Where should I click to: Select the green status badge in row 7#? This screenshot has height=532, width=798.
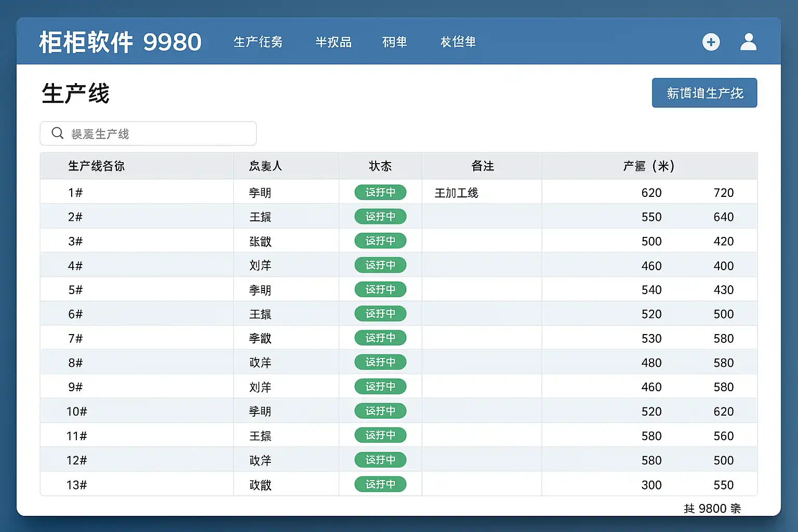tap(380, 338)
